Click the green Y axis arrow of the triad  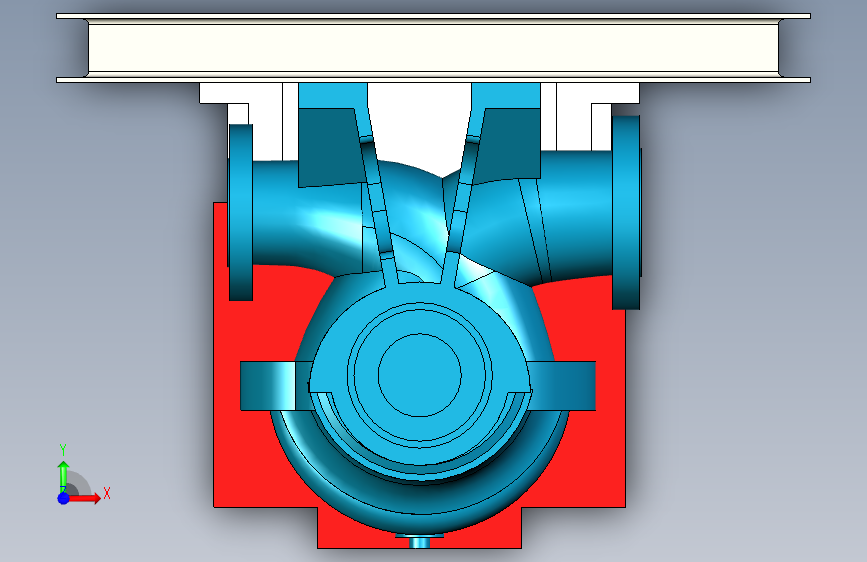[63, 476]
